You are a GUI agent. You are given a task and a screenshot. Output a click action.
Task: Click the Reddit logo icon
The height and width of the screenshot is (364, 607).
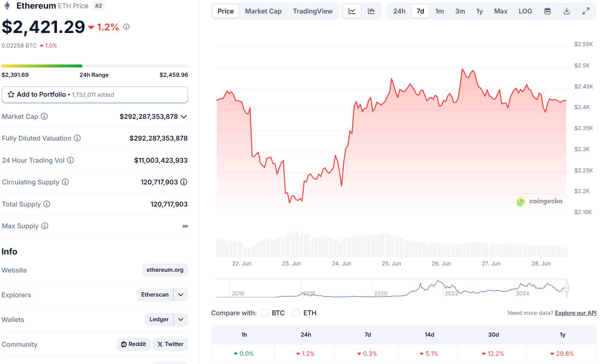point(124,344)
